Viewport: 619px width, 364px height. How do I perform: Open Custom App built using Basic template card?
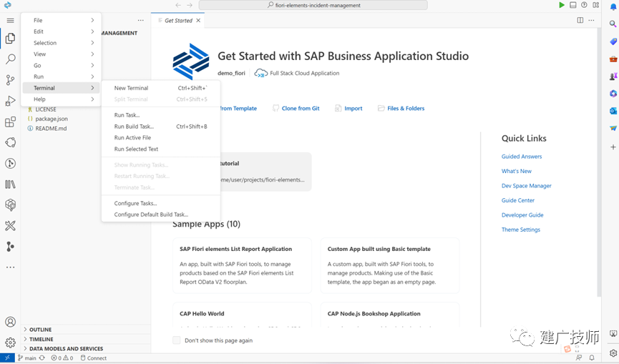pos(390,265)
